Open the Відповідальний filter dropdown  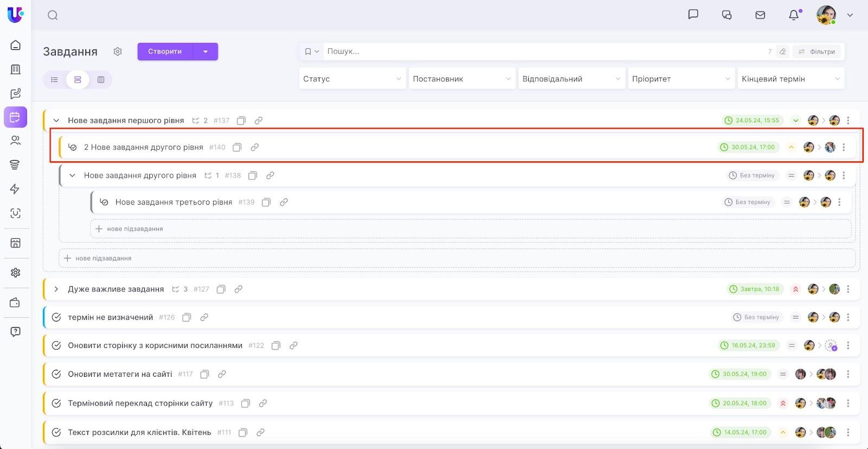click(572, 79)
